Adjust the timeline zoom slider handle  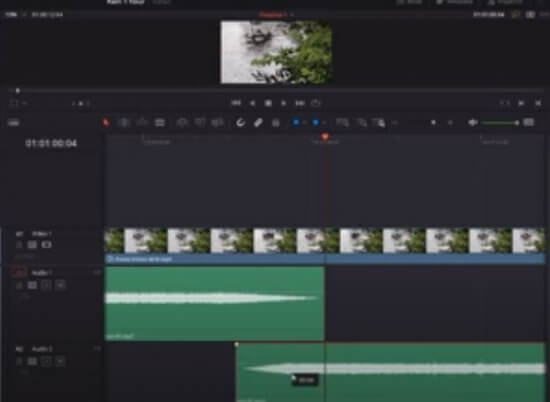pos(433,123)
